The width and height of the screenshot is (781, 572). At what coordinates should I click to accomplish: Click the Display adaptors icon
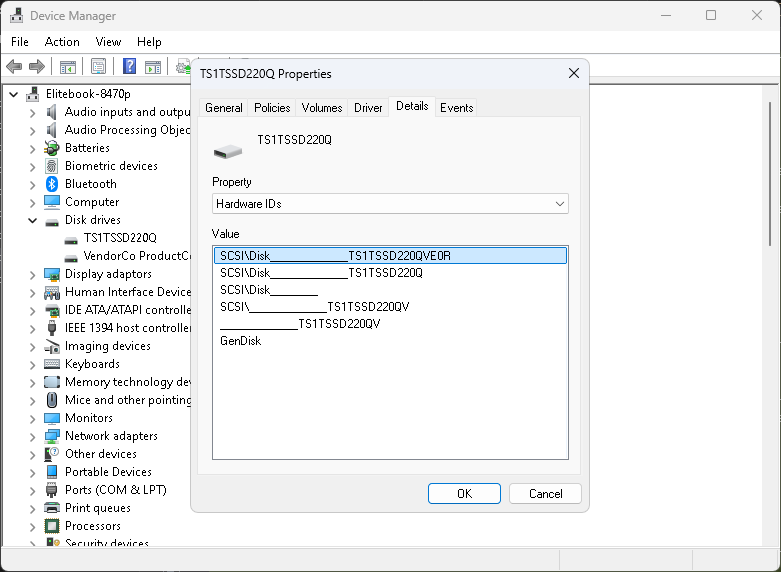(52, 274)
